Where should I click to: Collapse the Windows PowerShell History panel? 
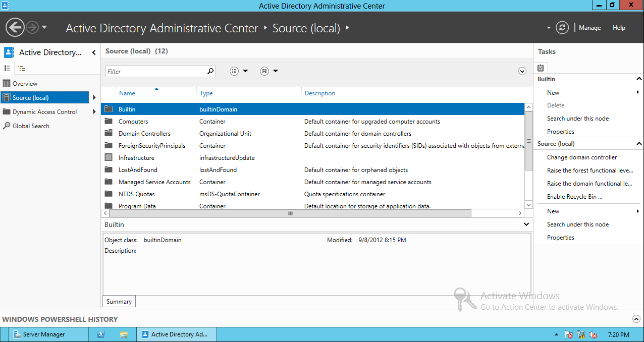[x=636, y=319]
